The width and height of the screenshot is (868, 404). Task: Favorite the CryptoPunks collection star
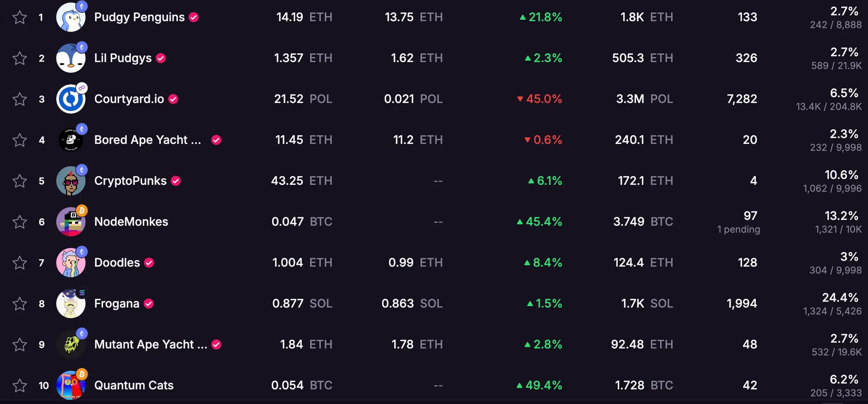pyautogui.click(x=20, y=181)
